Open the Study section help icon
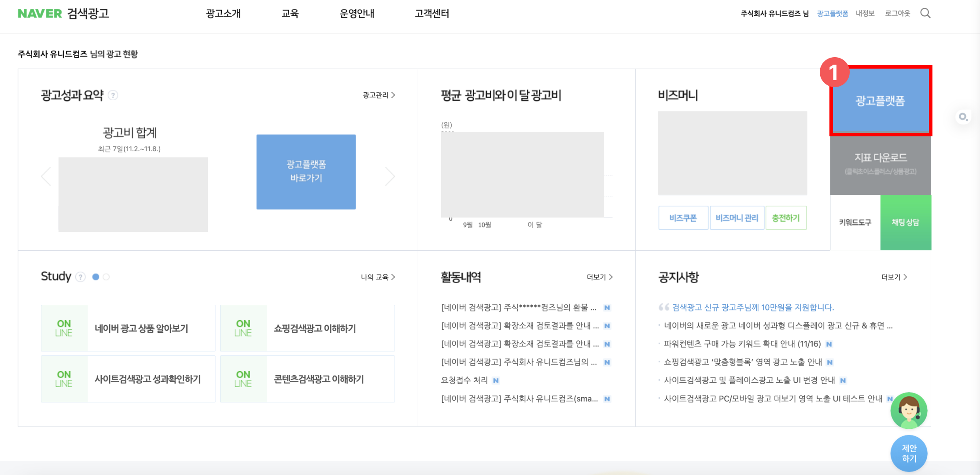Viewport: 980px width, 475px height. tap(81, 277)
